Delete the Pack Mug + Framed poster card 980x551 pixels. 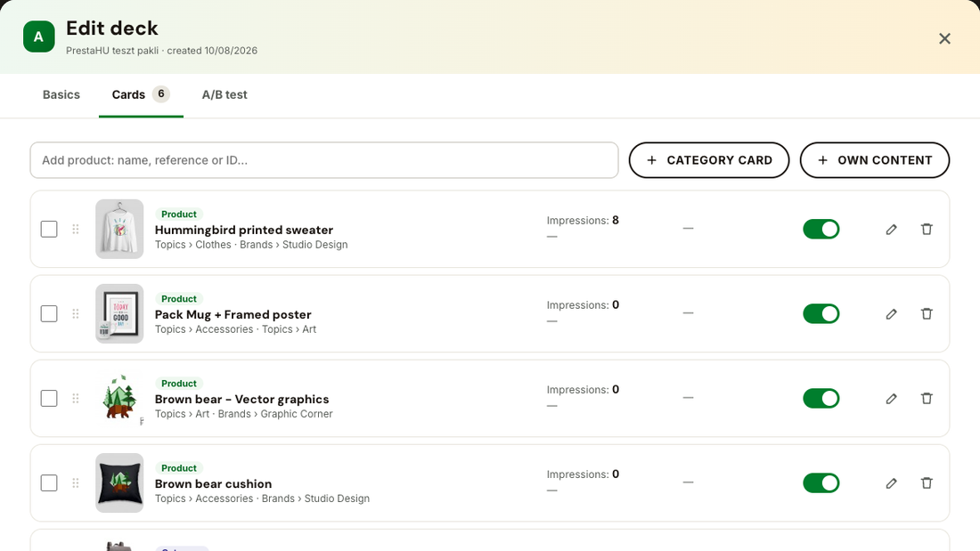point(927,313)
